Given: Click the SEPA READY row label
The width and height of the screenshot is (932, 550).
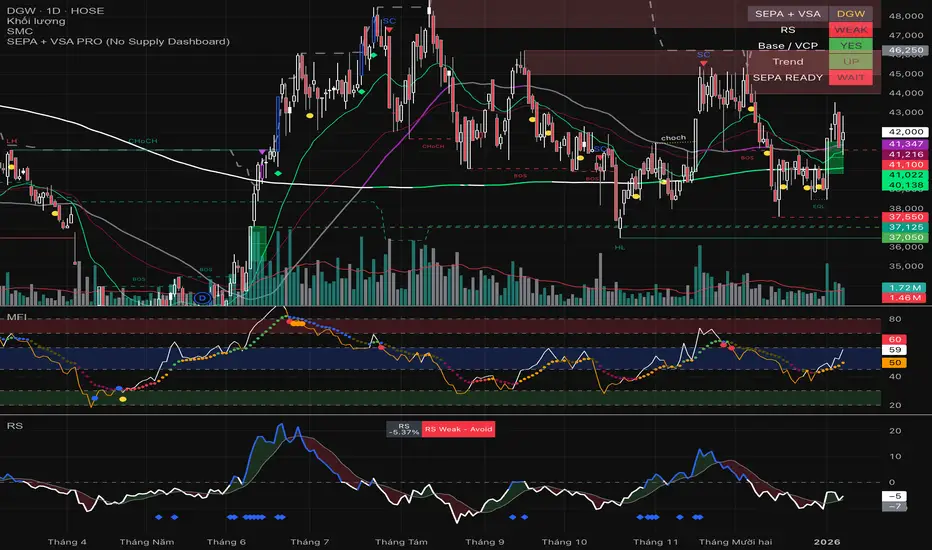Looking at the screenshot, I should point(788,78).
